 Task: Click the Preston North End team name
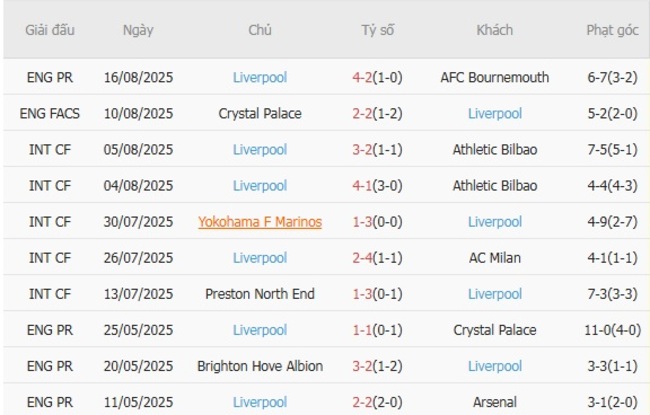260,293
